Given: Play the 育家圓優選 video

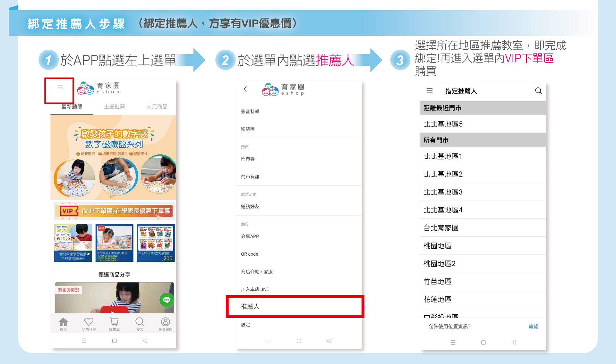Looking at the screenshot, I should pos(114,298).
